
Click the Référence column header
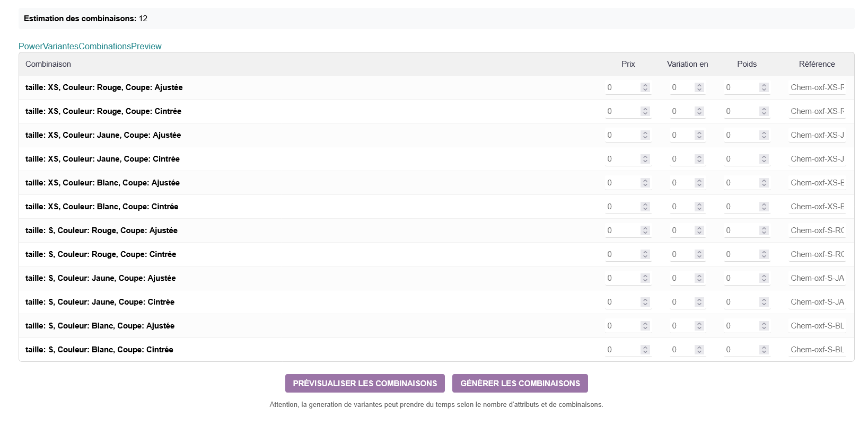[x=817, y=64]
